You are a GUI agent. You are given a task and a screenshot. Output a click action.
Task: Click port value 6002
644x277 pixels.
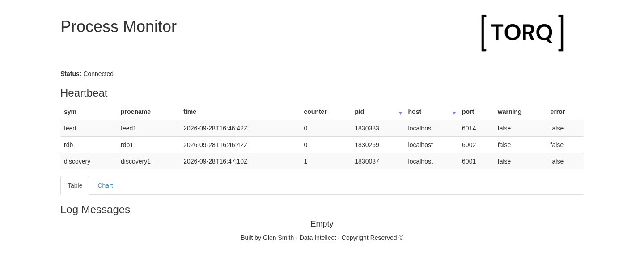[469, 145]
